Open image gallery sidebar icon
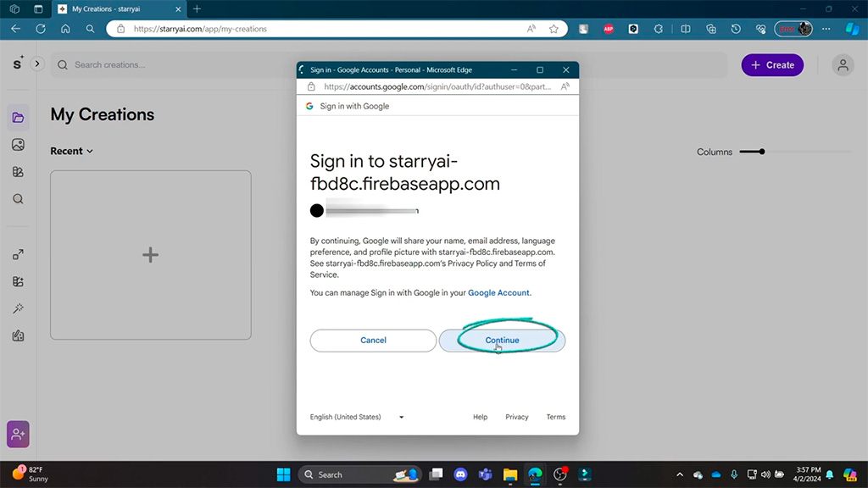868x488 pixels. coord(18,145)
